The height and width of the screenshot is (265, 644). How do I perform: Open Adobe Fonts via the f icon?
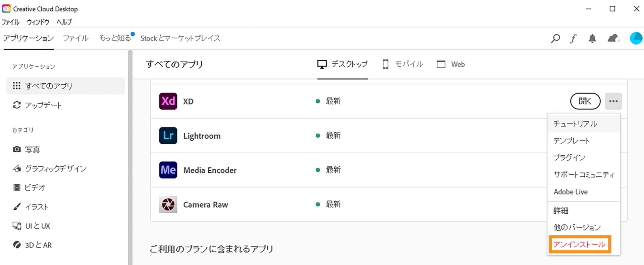click(x=573, y=38)
